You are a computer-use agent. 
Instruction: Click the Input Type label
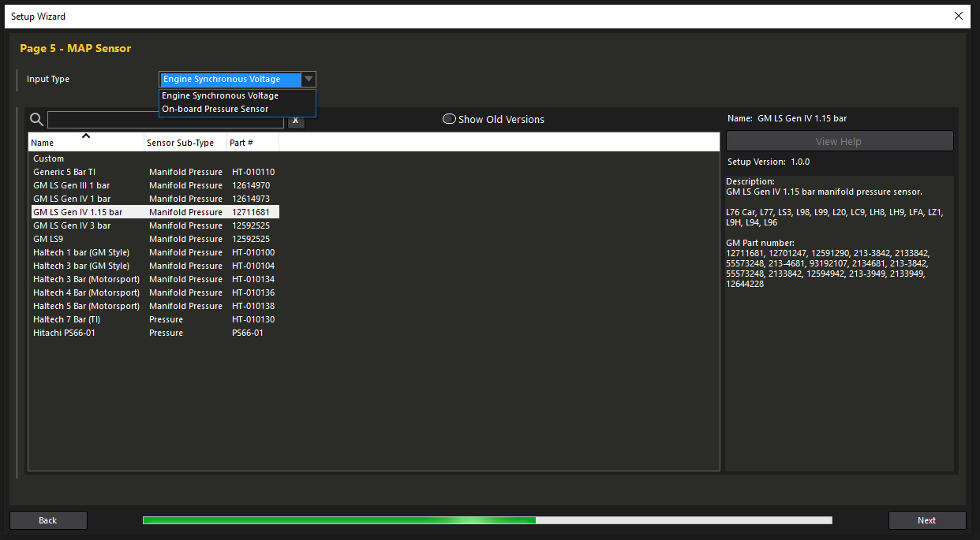[48, 79]
